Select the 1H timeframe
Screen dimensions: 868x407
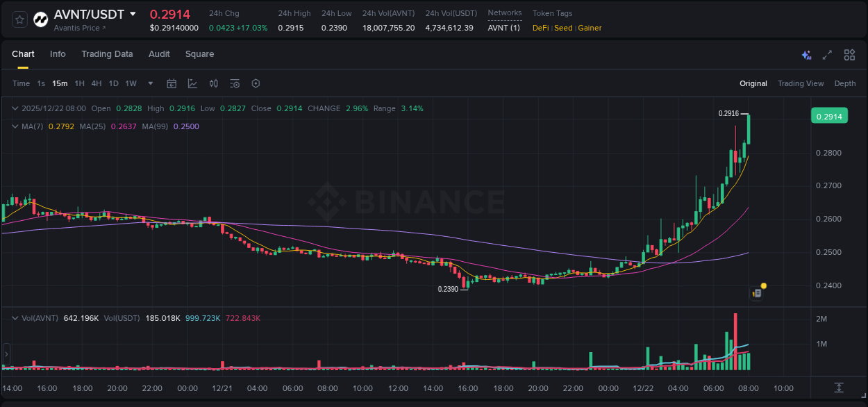pos(79,83)
